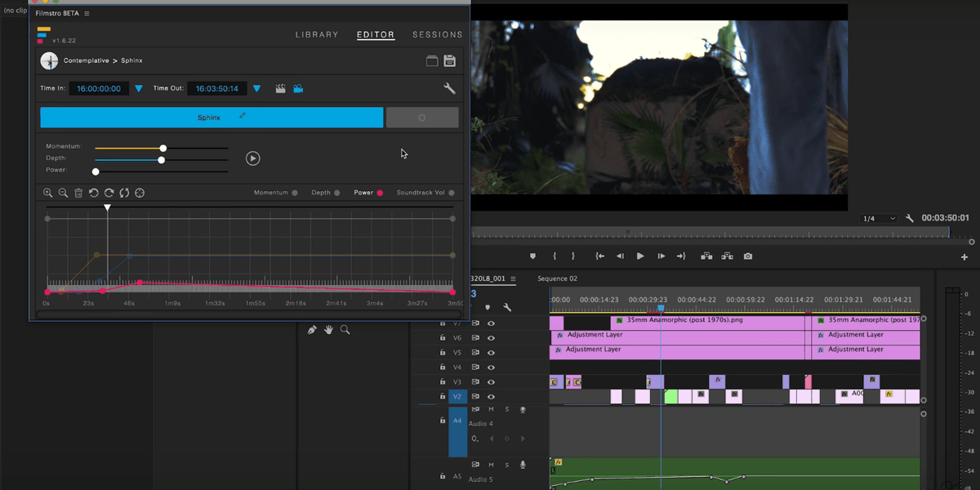Viewport: 980px width, 490px height.
Task: Save the session with floppy disk icon
Action: coord(449,61)
